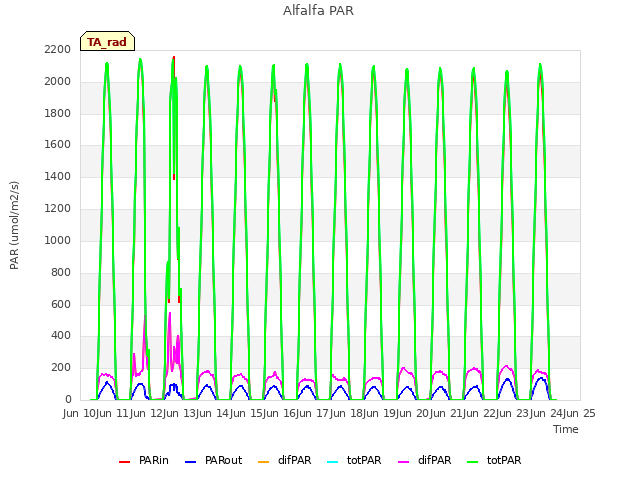
Task: Select the difPAR label beside the orange swatch
Action: tap(294, 460)
